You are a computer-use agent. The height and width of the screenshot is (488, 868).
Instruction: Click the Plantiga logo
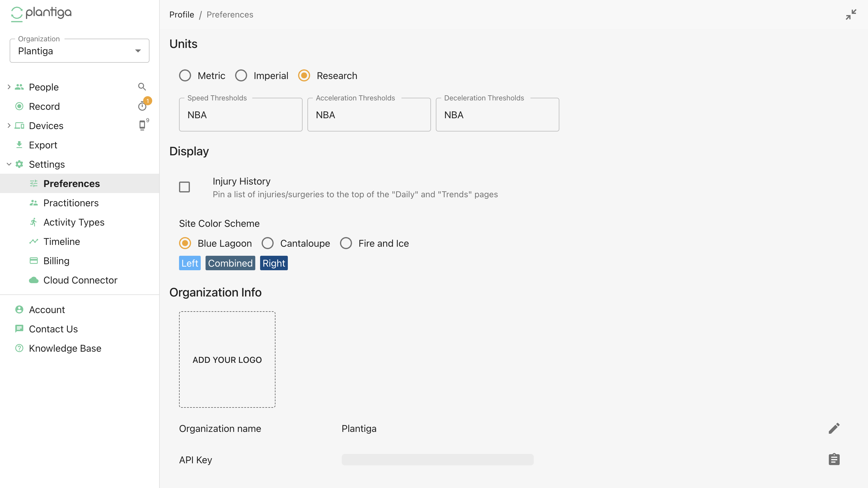[x=41, y=14]
